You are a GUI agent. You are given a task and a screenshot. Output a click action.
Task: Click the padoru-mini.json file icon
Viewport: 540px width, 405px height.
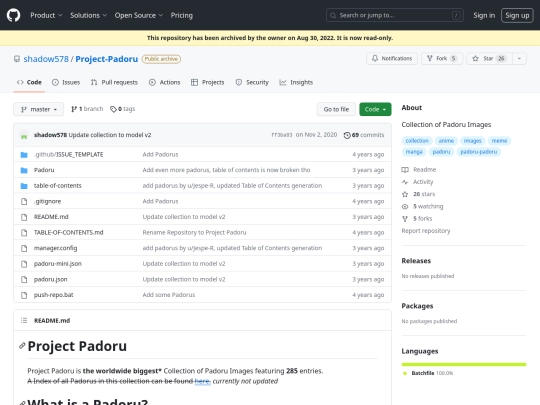(x=24, y=264)
